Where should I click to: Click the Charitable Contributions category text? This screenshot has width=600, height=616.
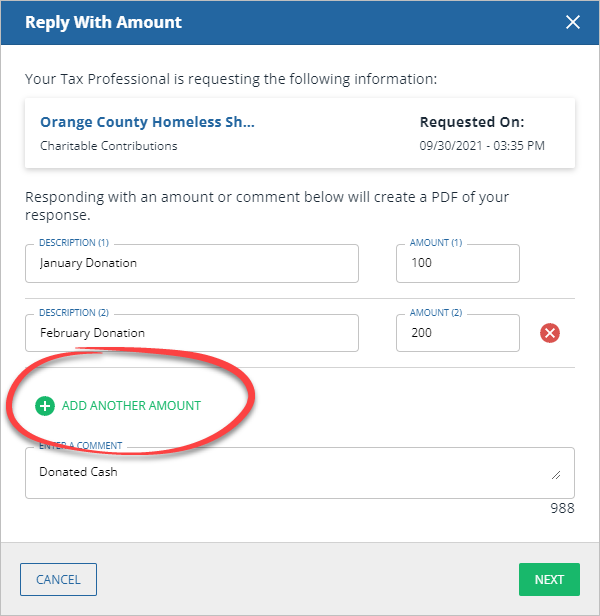(x=108, y=146)
